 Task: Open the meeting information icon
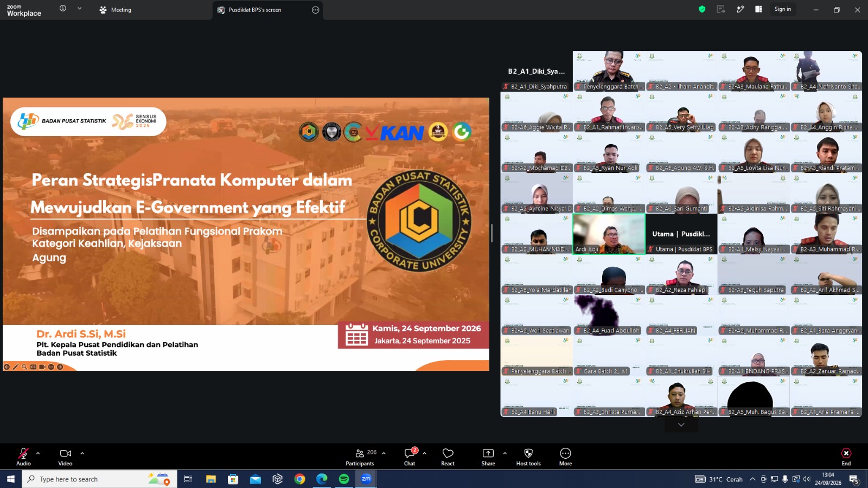[63, 9]
